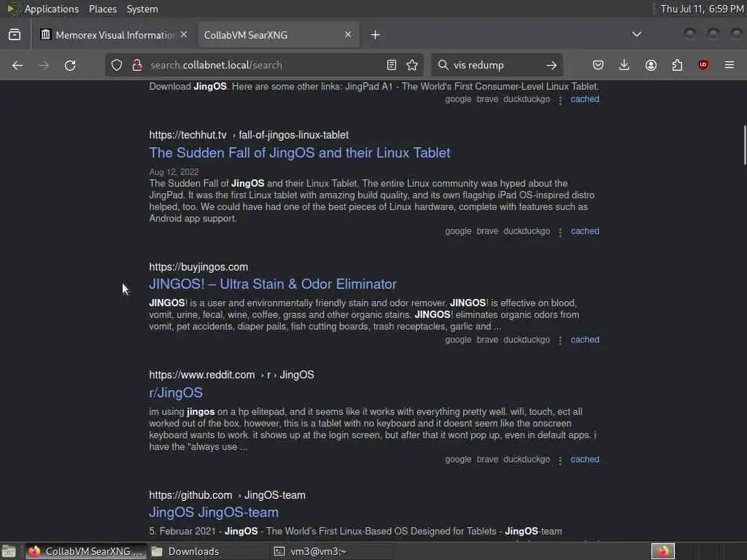Image resolution: width=747 pixels, height=560 pixels.
Task: Open 'The Sudden Fall of JingOS' result
Action: (300, 153)
